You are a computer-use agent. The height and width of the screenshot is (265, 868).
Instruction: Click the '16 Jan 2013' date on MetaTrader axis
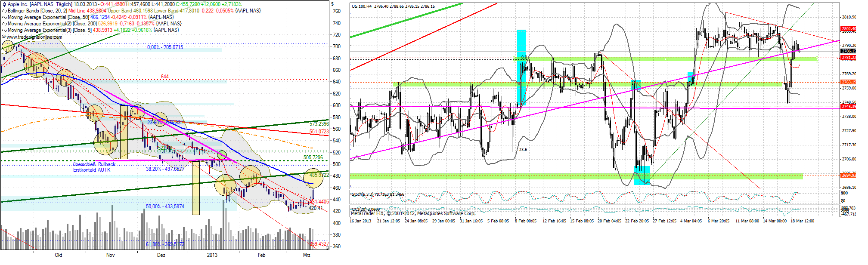(360, 221)
